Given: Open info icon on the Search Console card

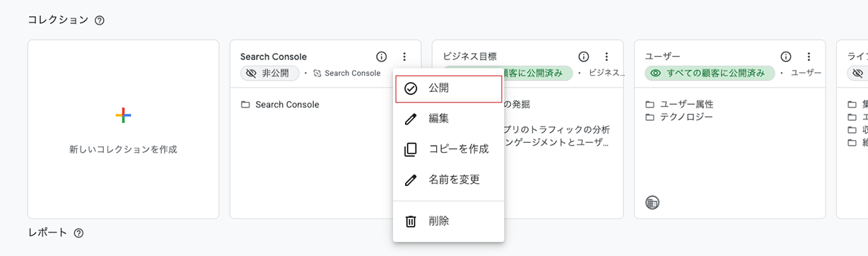Looking at the screenshot, I should pyautogui.click(x=382, y=57).
